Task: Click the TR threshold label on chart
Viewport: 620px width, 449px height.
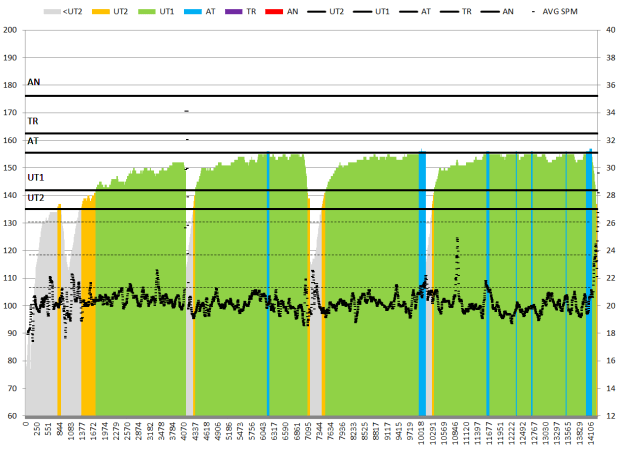Action: (33, 120)
